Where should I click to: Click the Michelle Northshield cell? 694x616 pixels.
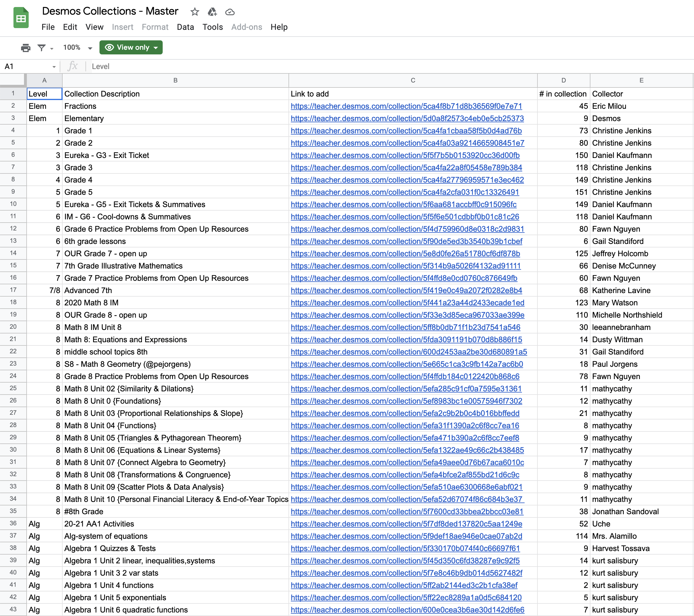[x=641, y=315]
